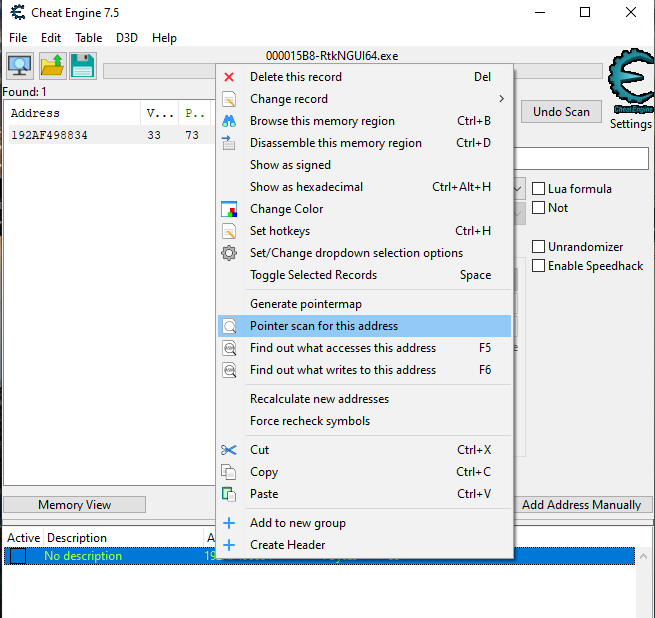Click the Copy pages icon
This screenshot has height=618, width=655.
228,472
